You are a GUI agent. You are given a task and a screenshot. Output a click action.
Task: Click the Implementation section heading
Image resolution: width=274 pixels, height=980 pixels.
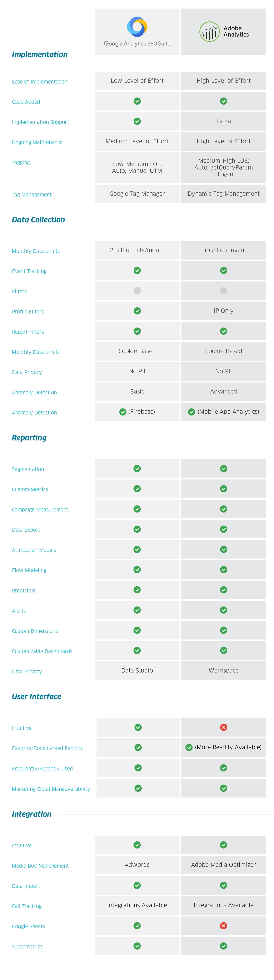(x=40, y=54)
